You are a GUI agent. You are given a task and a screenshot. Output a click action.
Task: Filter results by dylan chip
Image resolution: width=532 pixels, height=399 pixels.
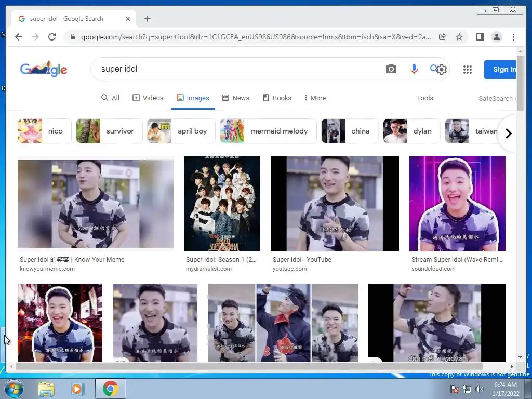pyautogui.click(x=411, y=131)
